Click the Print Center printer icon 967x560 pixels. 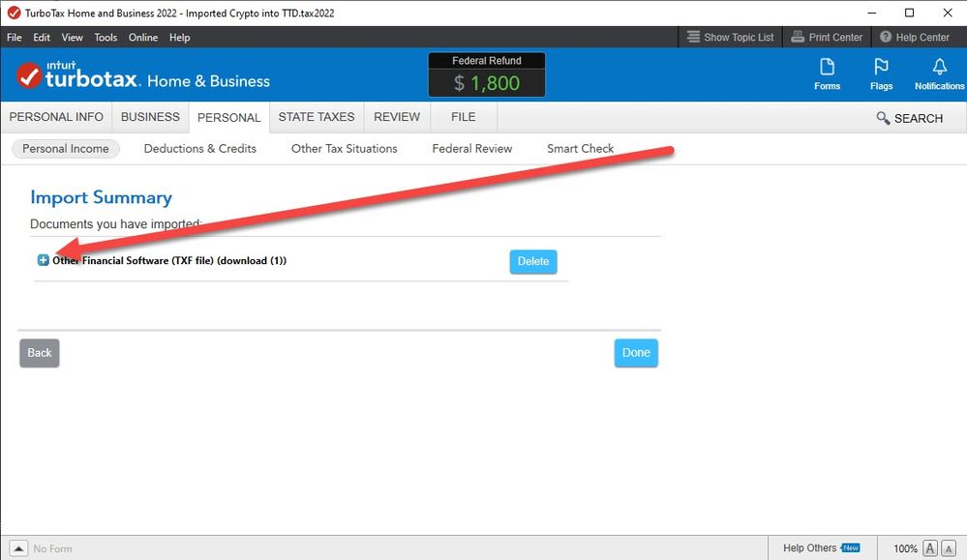(x=798, y=38)
